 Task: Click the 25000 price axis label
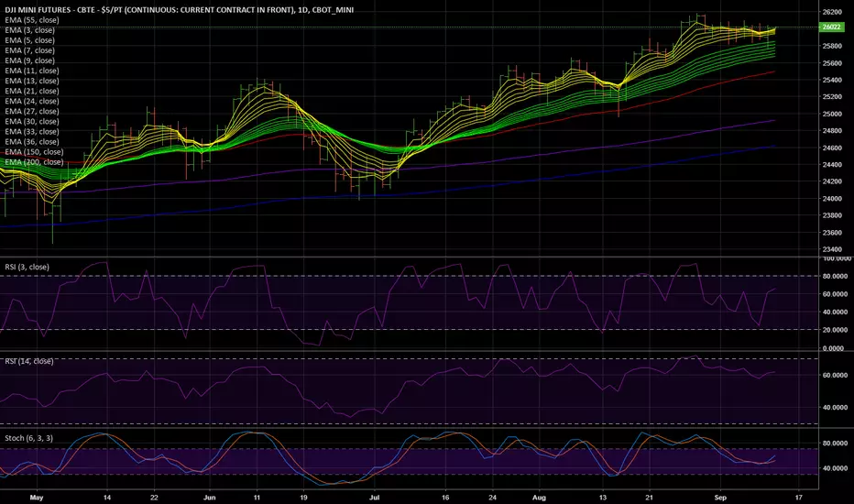[x=832, y=114]
